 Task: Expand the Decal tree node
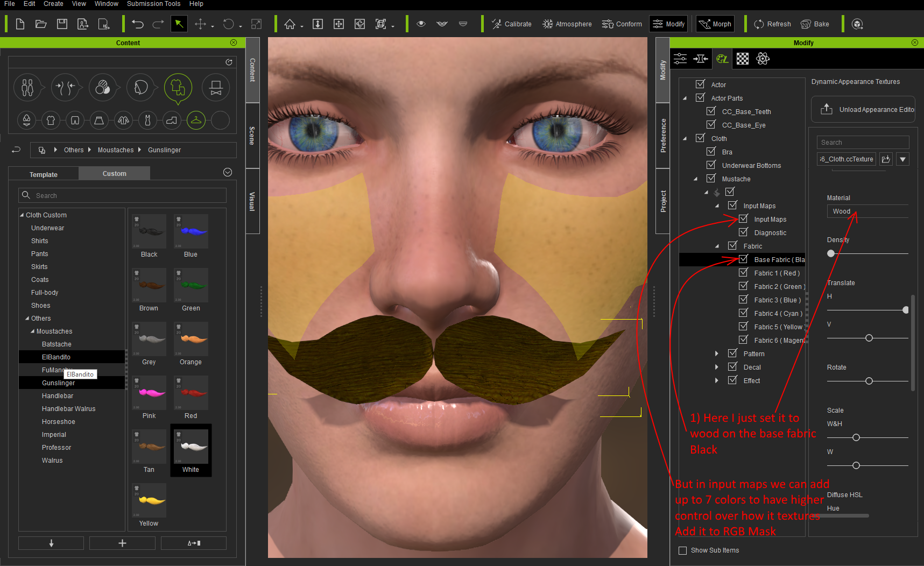click(717, 367)
